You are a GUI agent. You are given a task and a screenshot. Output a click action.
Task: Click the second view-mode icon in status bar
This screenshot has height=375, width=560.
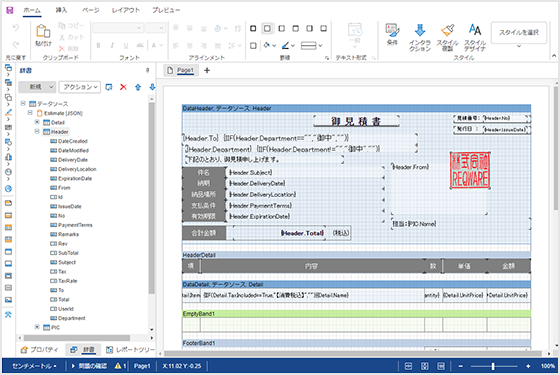pyautogui.click(x=425, y=366)
